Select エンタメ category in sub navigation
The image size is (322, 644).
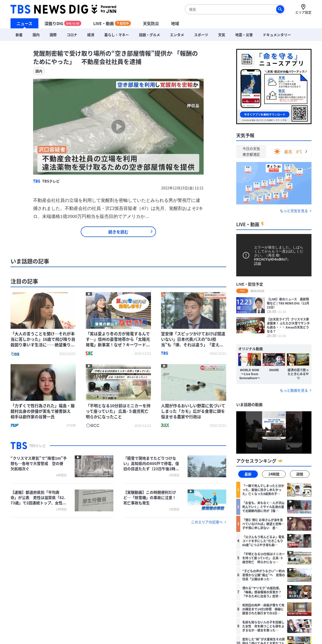pyautogui.click(x=177, y=35)
